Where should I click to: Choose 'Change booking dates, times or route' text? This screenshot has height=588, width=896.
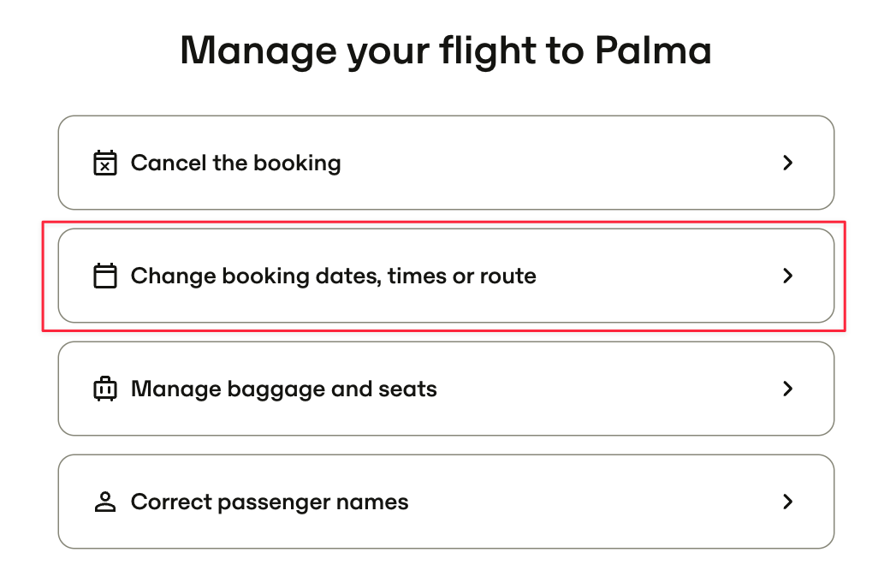tap(334, 276)
